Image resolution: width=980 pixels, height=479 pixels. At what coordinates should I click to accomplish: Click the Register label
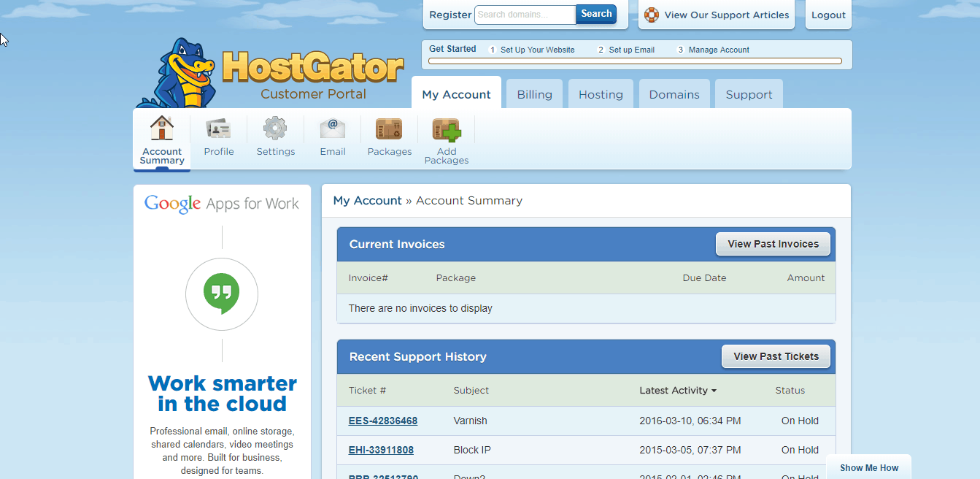pos(450,15)
